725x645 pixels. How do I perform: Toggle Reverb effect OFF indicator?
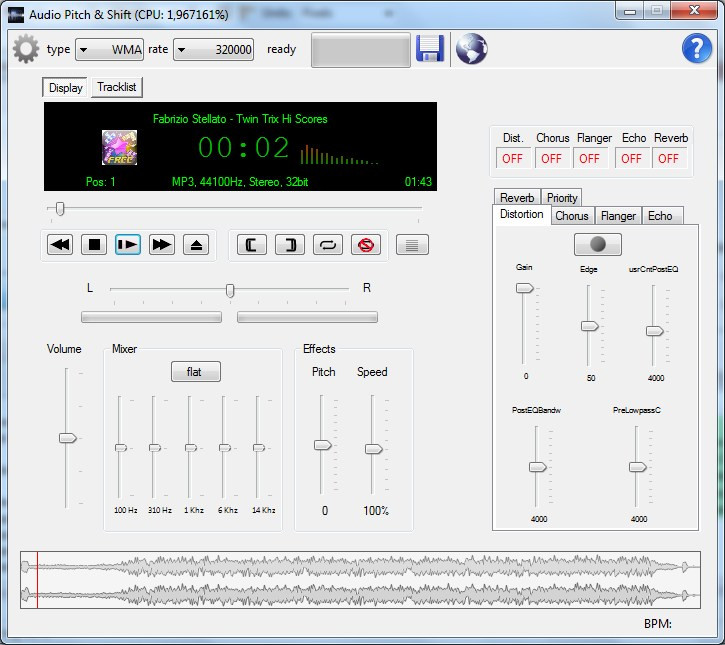click(669, 159)
